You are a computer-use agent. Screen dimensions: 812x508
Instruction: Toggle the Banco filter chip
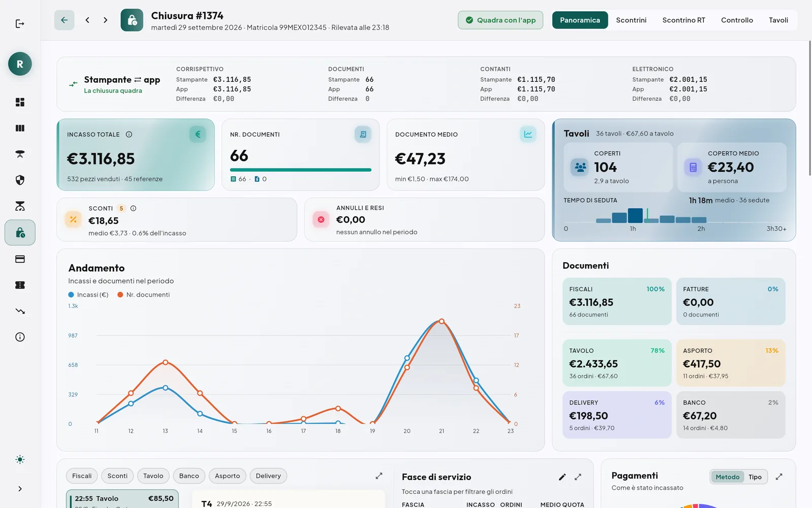tap(189, 476)
